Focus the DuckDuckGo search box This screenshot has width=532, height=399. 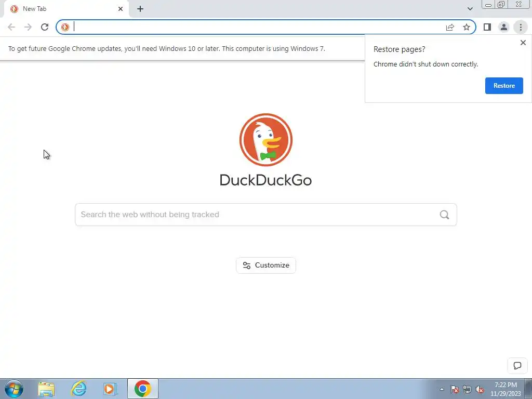[x=265, y=215]
